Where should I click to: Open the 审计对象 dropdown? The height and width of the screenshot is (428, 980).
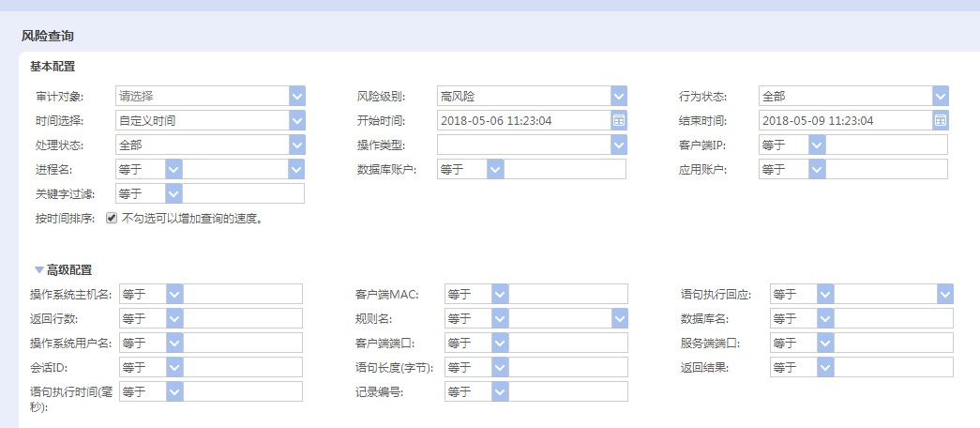[297, 96]
